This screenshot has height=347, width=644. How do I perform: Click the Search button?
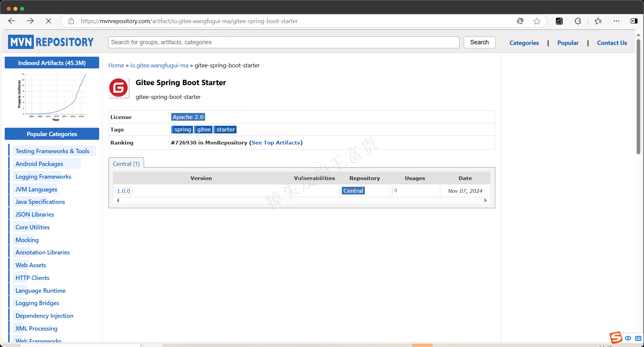479,42
